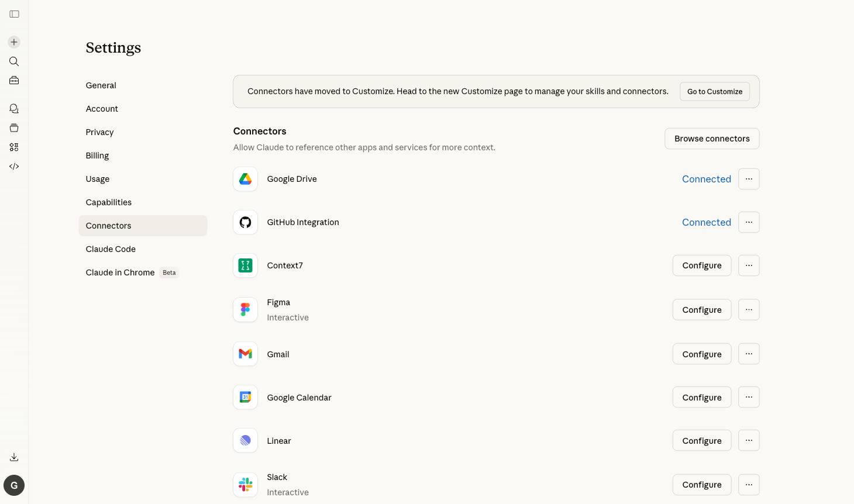Switch to the Privacy settings tab

tap(100, 132)
